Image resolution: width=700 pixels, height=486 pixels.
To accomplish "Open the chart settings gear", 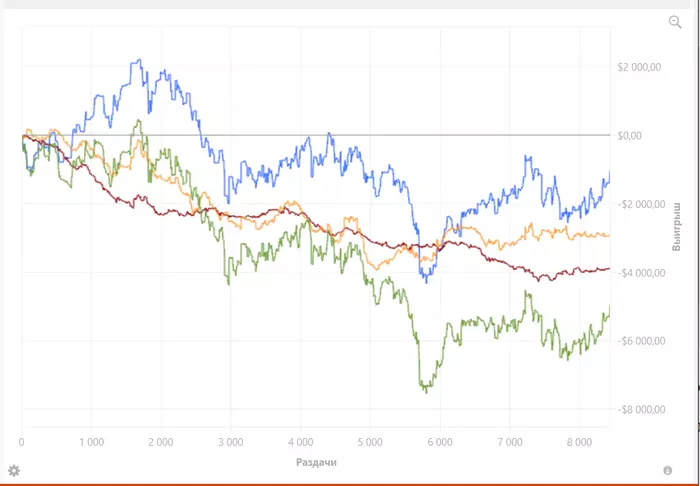I will 14,470.
